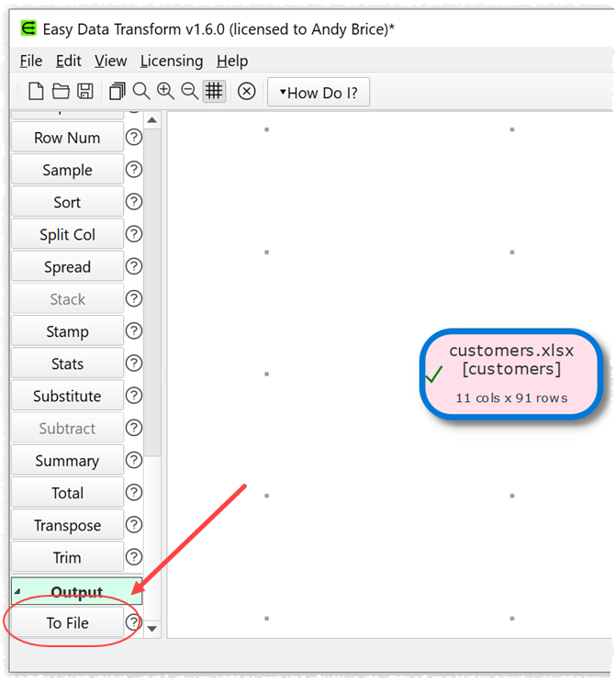Viewport: 616px width, 682px height.
Task: Click the transform panel scrollbar thumb
Action: point(151,292)
